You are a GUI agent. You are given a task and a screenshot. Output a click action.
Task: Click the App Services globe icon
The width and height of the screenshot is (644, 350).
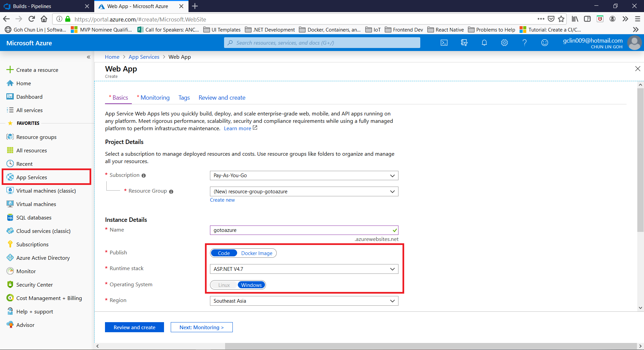click(x=10, y=177)
